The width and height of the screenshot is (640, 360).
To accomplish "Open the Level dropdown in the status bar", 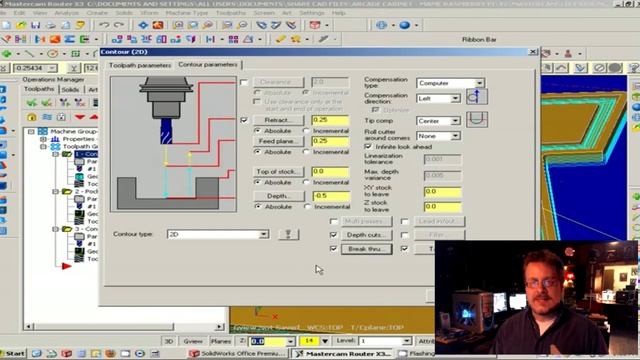I will click(x=407, y=341).
